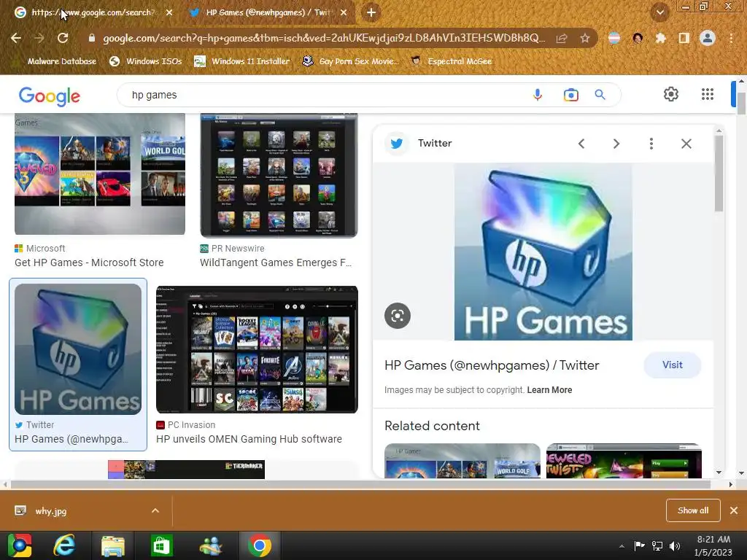Click the hp games search field
The image size is (747, 560).
point(329,95)
